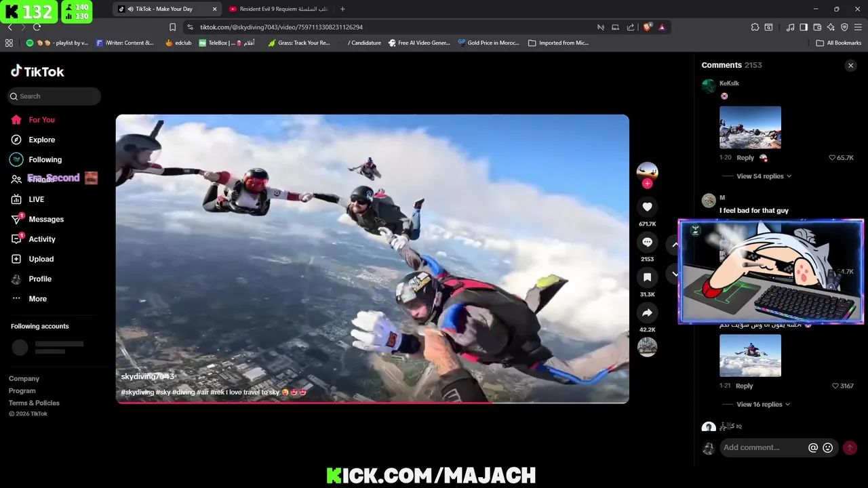Close the TikTok browser tab

click(214, 9)
